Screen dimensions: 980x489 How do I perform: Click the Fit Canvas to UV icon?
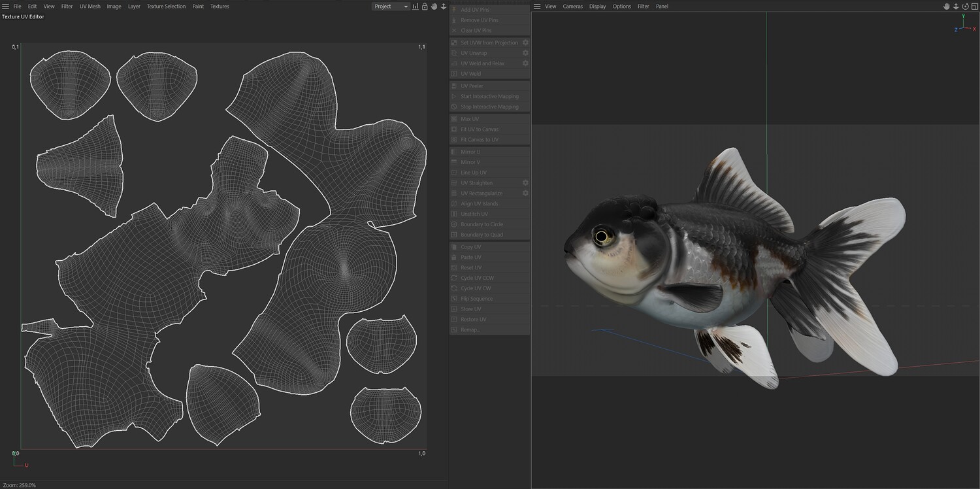tap(454, 140)
